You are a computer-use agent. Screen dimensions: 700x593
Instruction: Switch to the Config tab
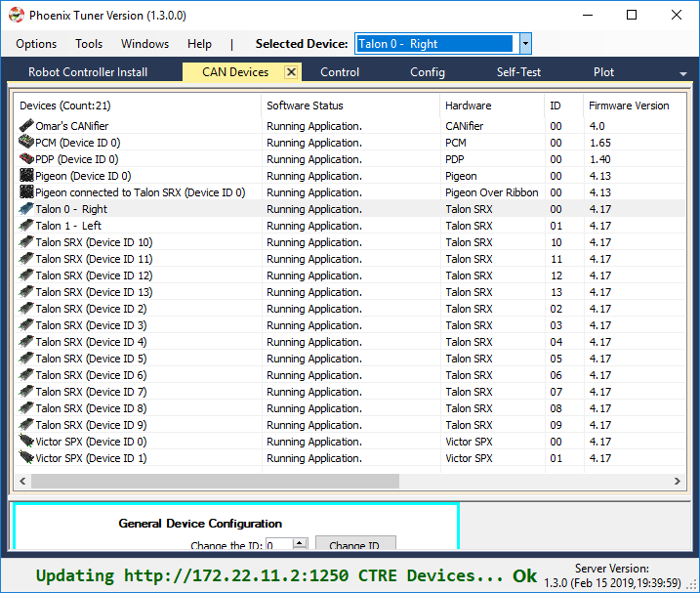pos(428,72)
